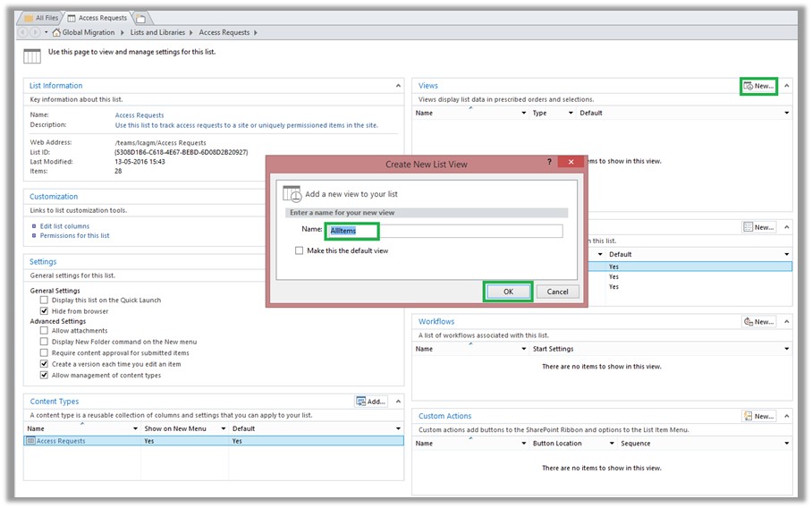Collapse the List Information section

(x=398, y=86)
